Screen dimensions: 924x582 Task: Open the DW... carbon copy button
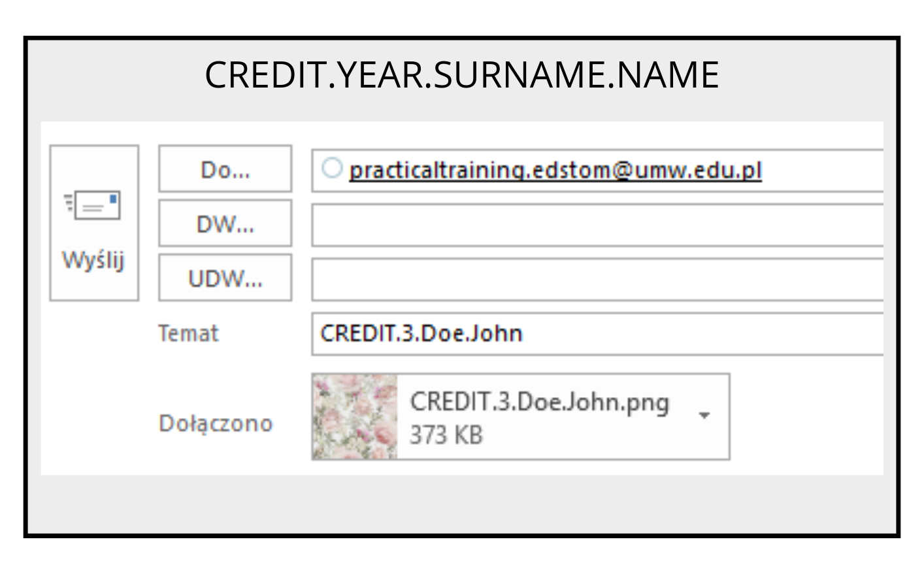tap(225, 223)
